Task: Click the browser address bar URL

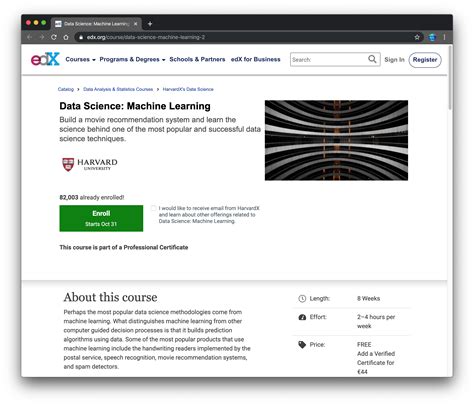Action: click(x=146, y=37)
